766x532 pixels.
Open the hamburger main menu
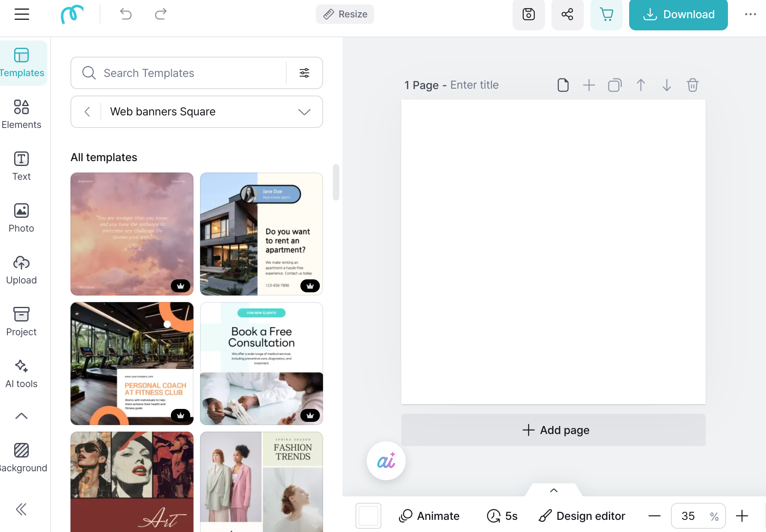22,14
